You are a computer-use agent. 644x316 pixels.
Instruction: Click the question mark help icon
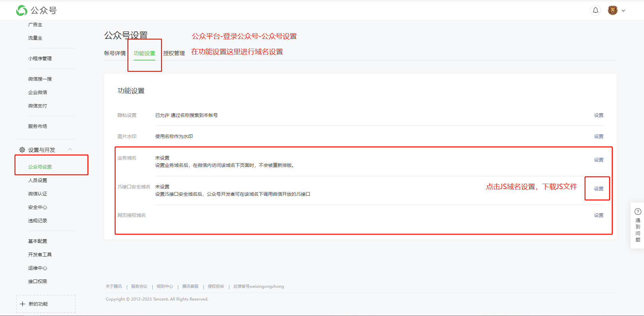coord(638,212)
